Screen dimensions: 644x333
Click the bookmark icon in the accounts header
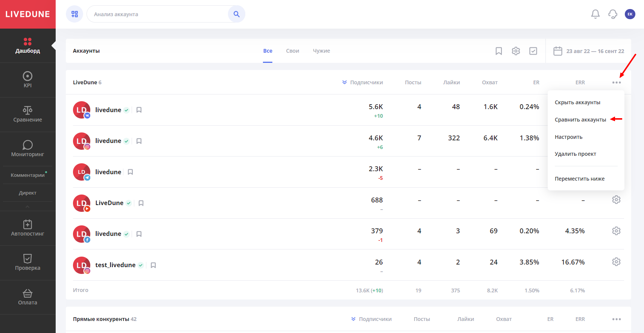[499, 51]
